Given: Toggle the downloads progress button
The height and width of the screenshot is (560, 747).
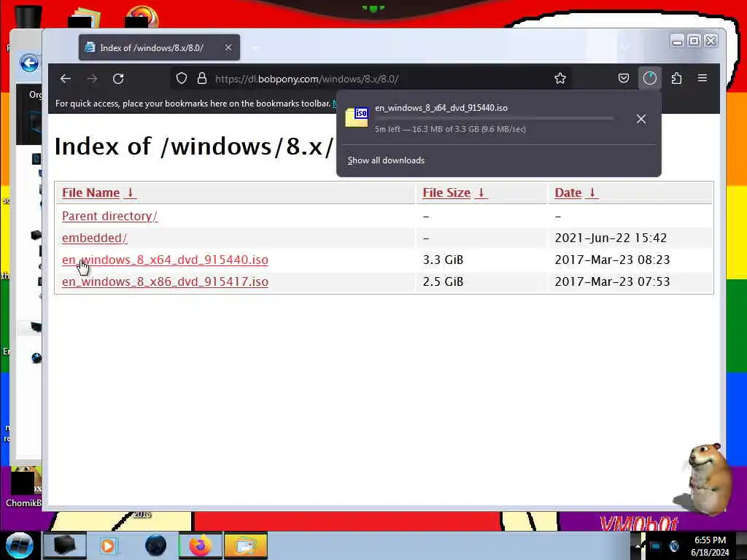Looking at the screenshot, I should pyautogui.click(x=650, y=79).
